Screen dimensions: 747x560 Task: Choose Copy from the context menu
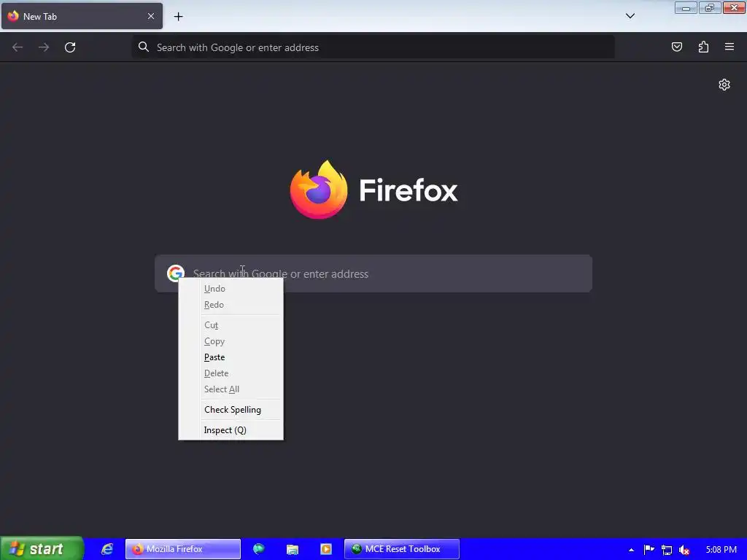click(x=231, y=341)
